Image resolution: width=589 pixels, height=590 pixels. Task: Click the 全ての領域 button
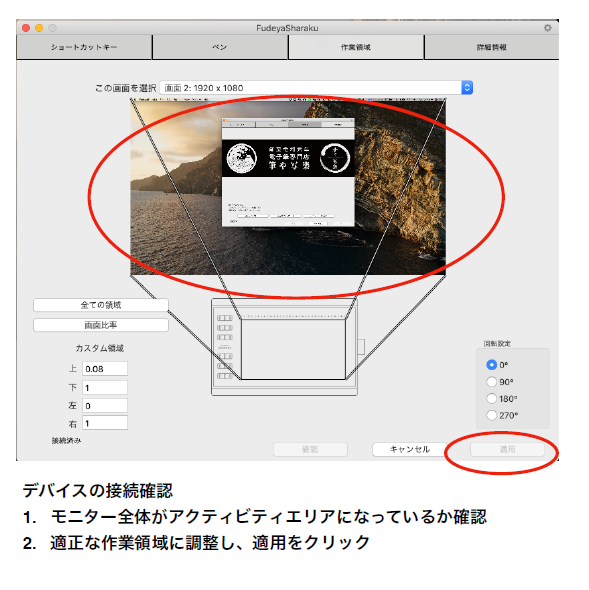pyautogui.click(x=101, y=305)
